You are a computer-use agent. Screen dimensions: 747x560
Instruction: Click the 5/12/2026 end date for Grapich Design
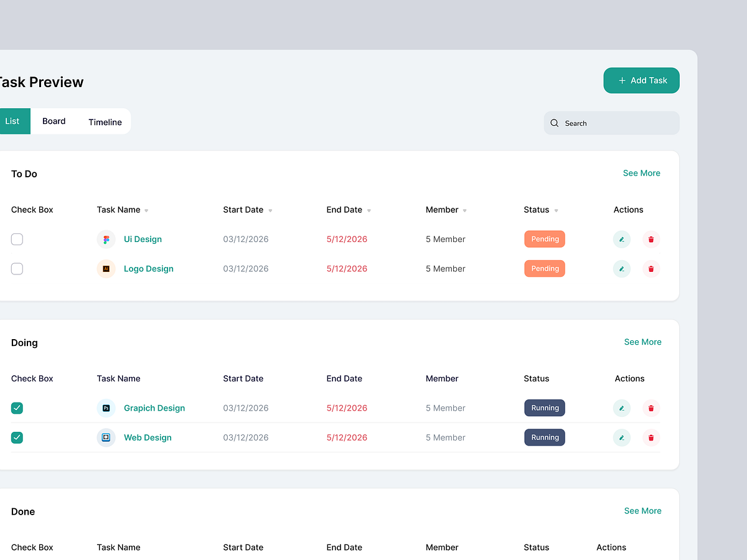tap(347, 408)
